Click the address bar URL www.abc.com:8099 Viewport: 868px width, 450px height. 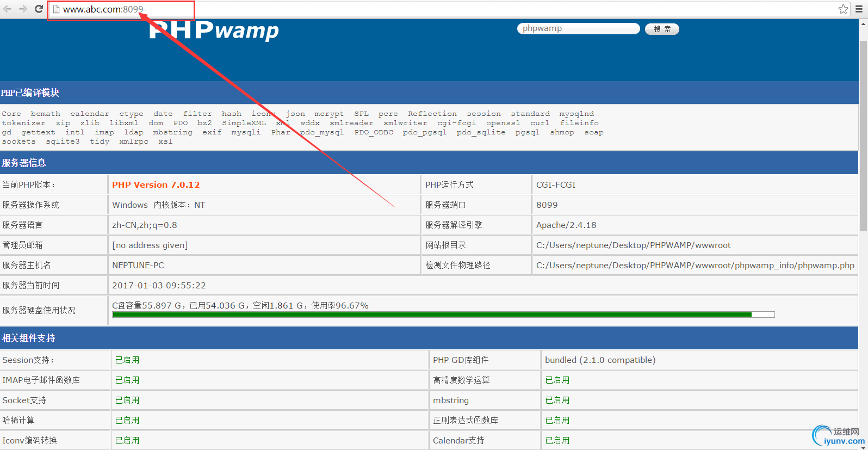pyautogui.click(x=103, y=9)
